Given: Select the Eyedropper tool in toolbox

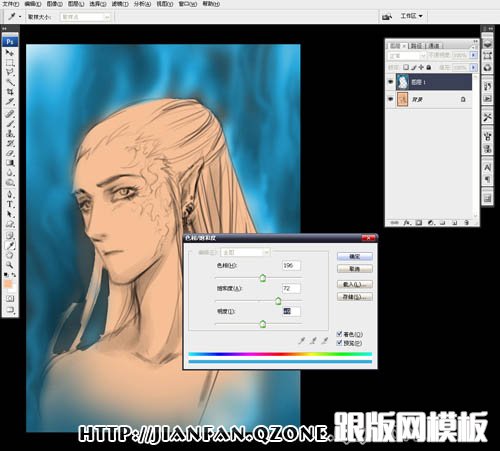Looking at the screenshot, I should (10, 246).
